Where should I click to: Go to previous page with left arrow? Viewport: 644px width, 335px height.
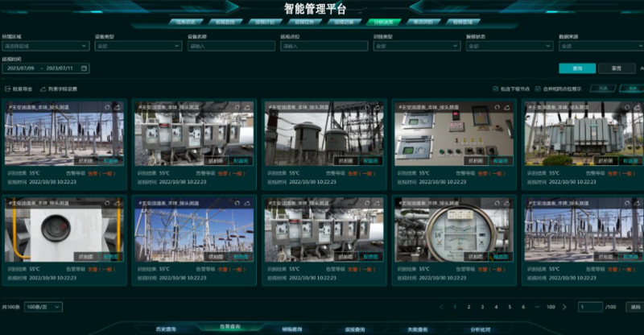coord(441,307)
